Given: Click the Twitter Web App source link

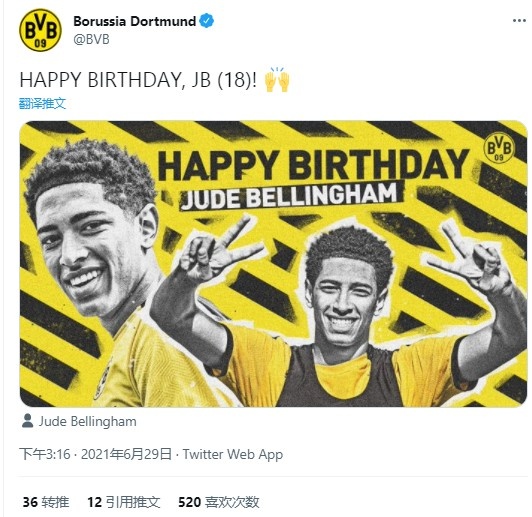Looking at the screenshot, I should (233, 454).
